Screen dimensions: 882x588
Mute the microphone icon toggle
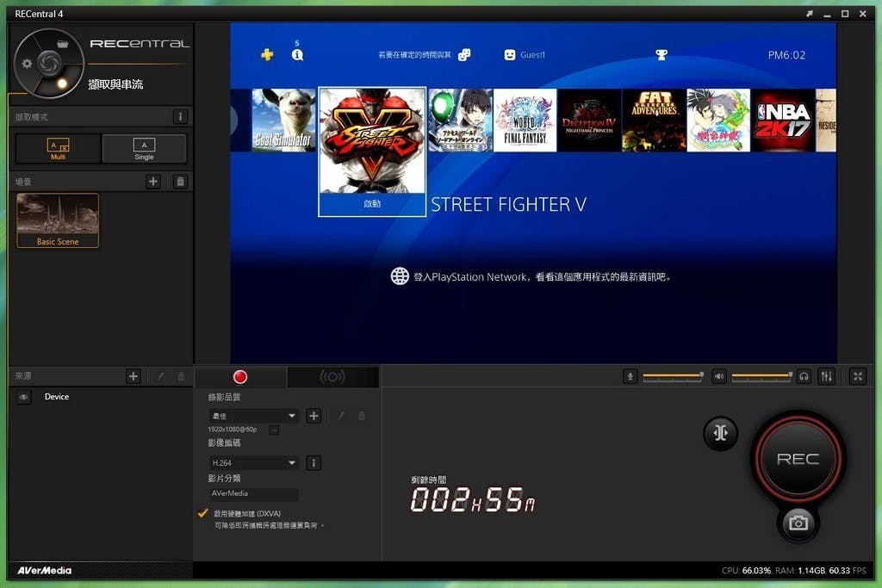pos(631,376)
